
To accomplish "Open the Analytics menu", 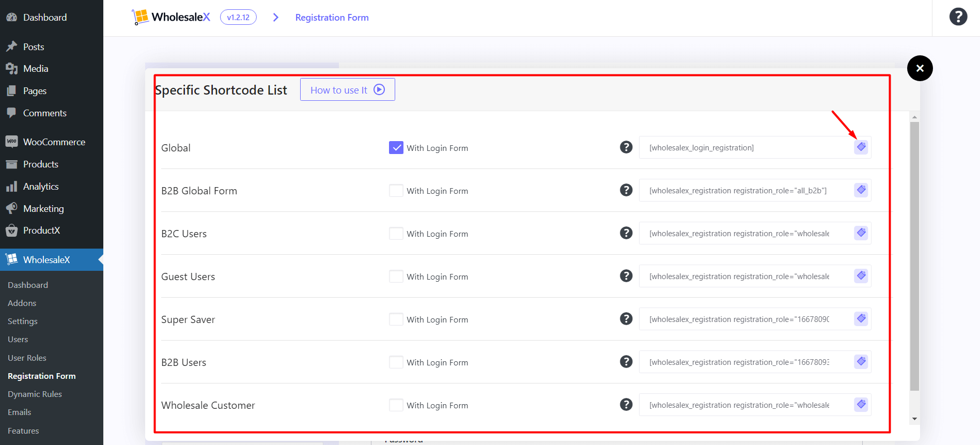I will (52, 186).
